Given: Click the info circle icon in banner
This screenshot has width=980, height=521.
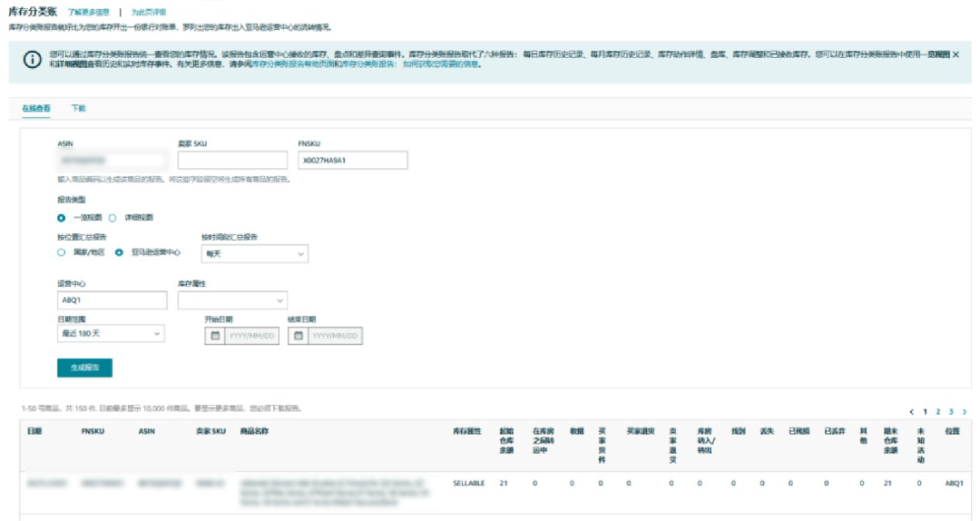Looking at the screenshot, I should (x=33, y=59).
